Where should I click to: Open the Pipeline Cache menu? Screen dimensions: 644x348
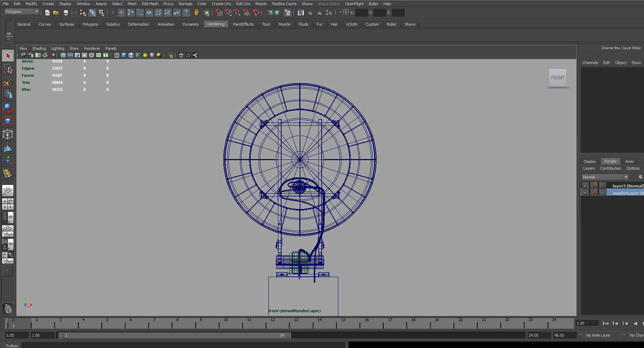(x=284, y=3)
